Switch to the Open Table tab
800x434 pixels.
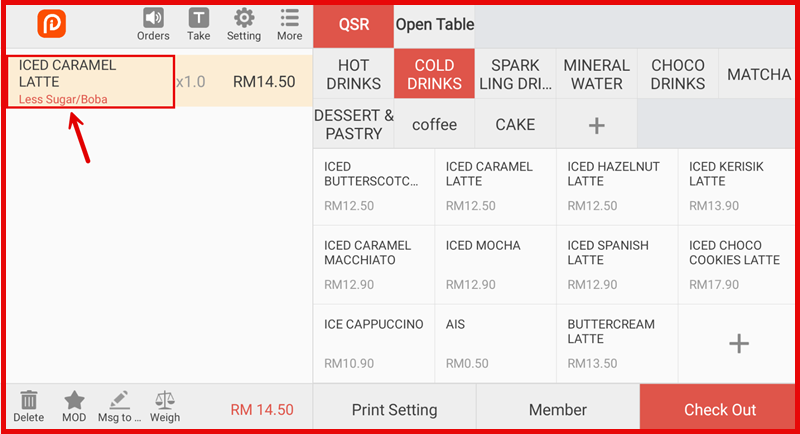pyautogui.click(x=434, y=25)
